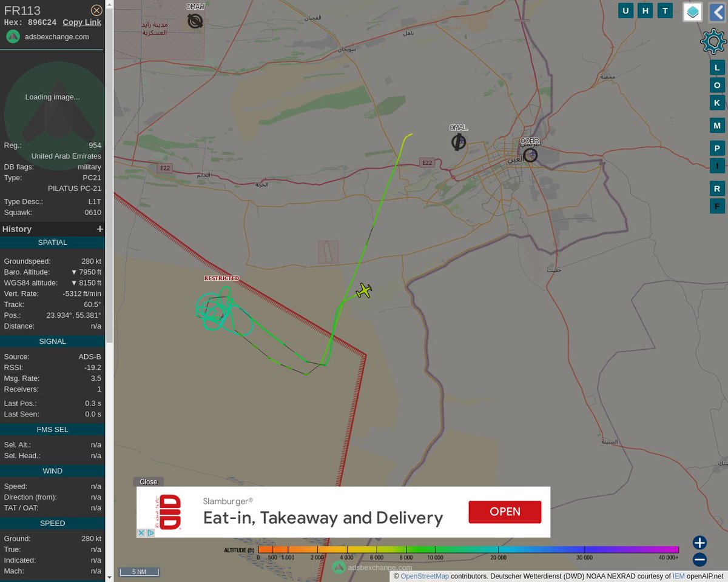
Task: Toggle the L button on right side
Action: (x=717, y=67)
